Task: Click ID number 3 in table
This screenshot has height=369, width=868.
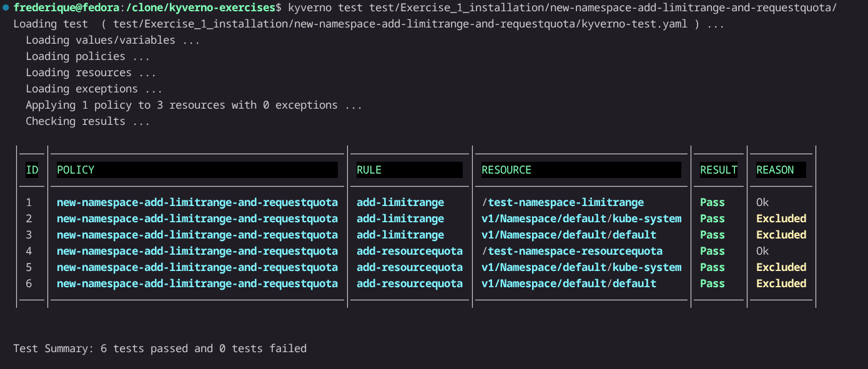Action: [x=29, y=235]
